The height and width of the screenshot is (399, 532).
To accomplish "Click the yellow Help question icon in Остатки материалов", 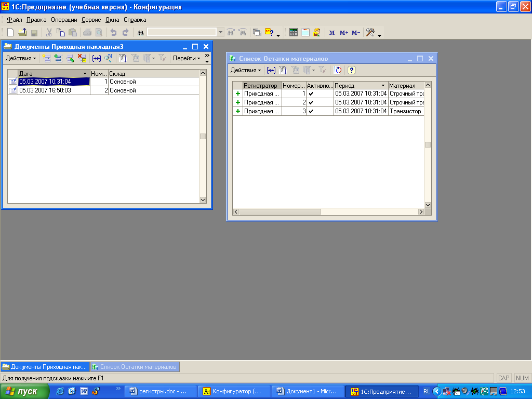I will [x=352, y=70].
